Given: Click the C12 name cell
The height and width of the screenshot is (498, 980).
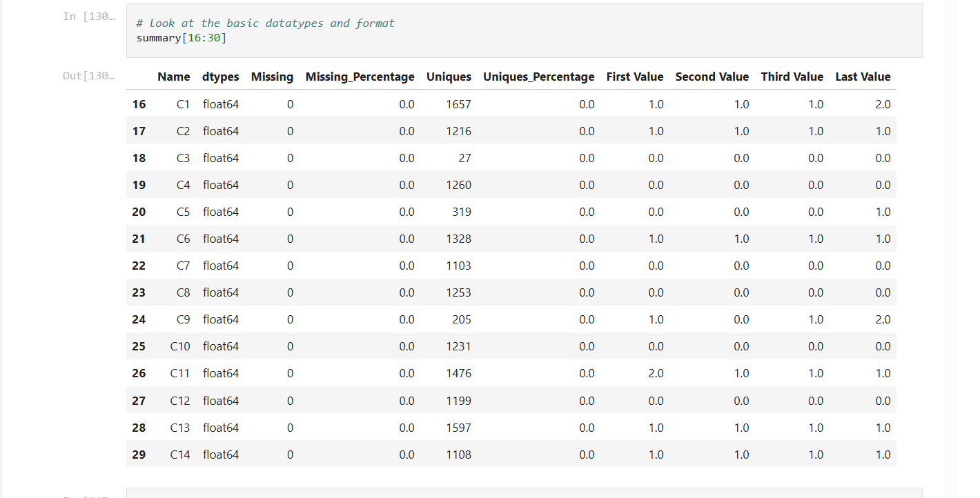Looking at the screenshot, I should click(x=180, y=401).
